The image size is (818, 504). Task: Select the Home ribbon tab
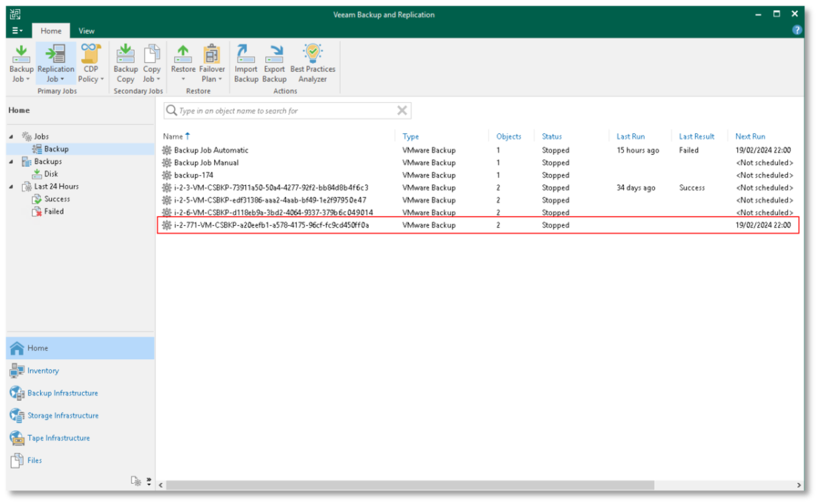point(51,30)
